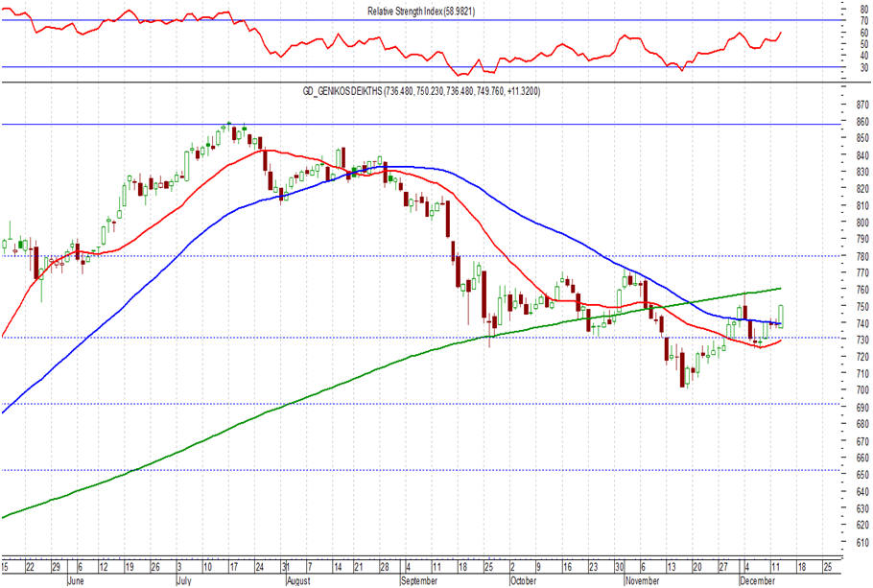Select date label 20 in November
873x588 pixels.
[x=697, y=568]
